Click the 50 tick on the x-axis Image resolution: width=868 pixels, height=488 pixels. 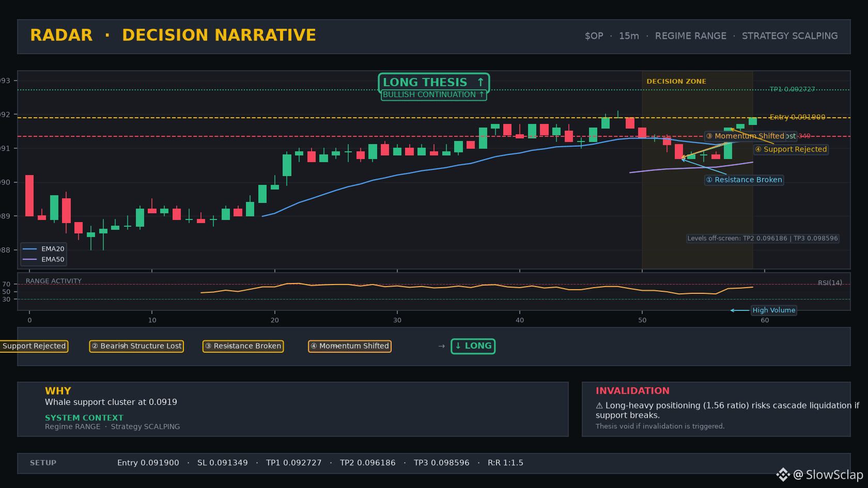[642, 320]
